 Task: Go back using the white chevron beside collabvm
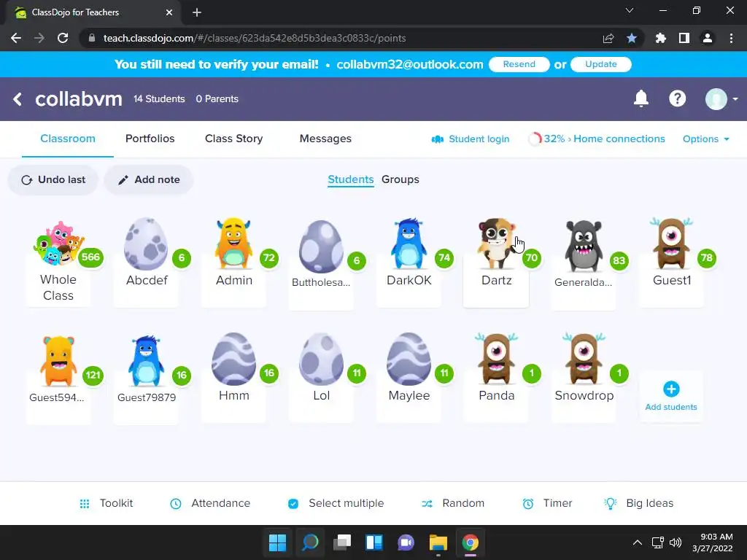[x=18, y=99]
